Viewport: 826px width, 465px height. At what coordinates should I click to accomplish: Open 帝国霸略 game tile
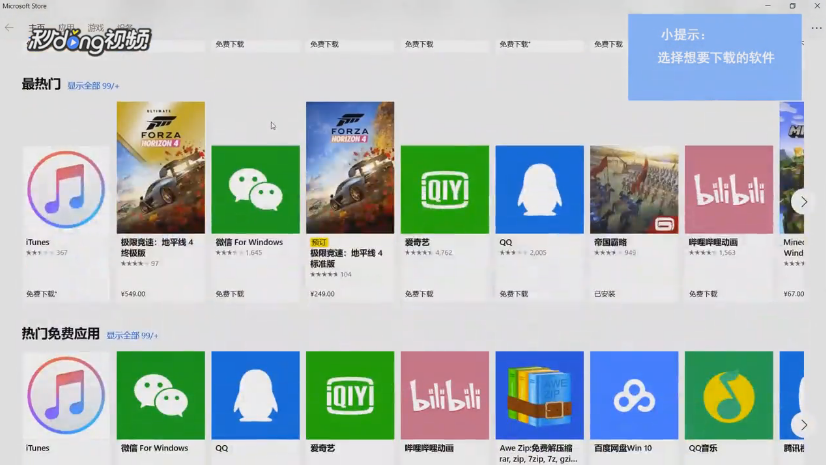(x=634, y=190)
